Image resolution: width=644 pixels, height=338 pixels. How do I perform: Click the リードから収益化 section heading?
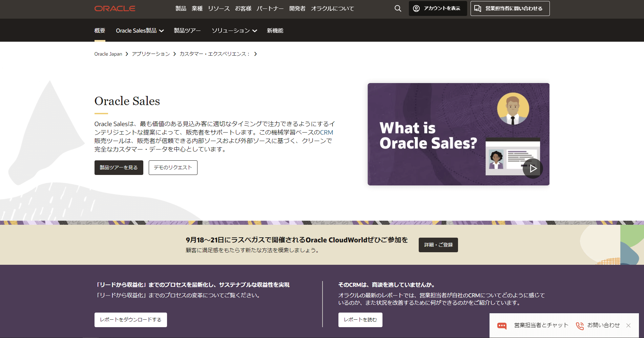(x=192, y=285)
